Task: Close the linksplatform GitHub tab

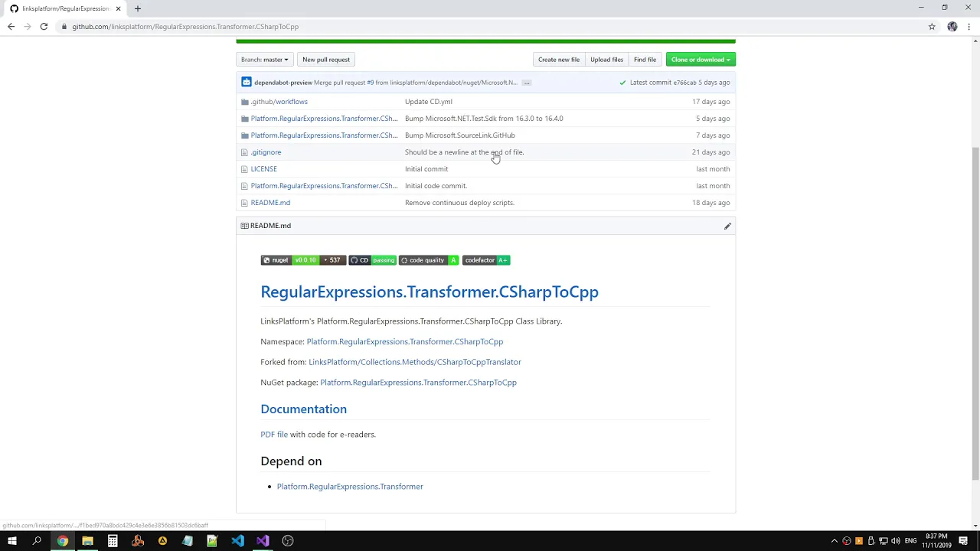Action: pos(118,8)
